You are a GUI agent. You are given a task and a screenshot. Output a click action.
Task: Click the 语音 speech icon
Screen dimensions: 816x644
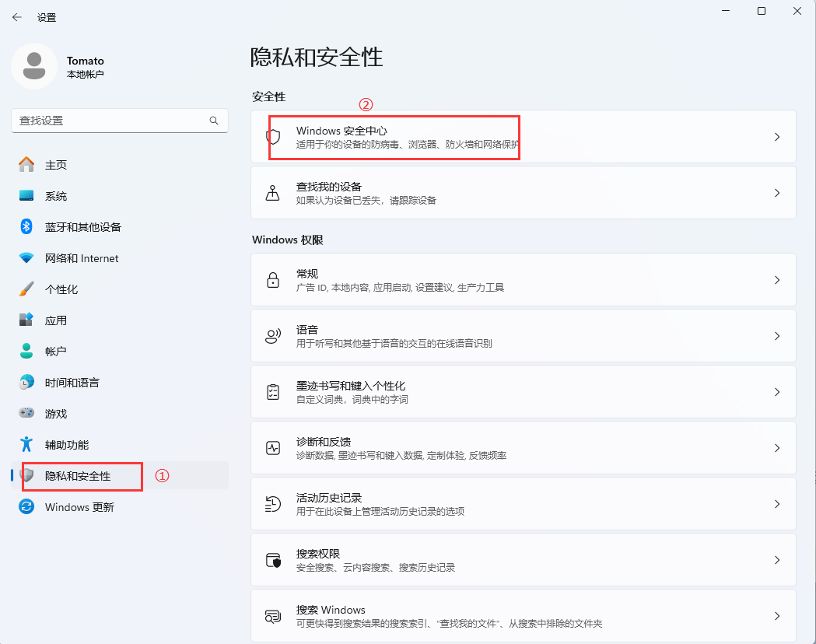(273, 336)
